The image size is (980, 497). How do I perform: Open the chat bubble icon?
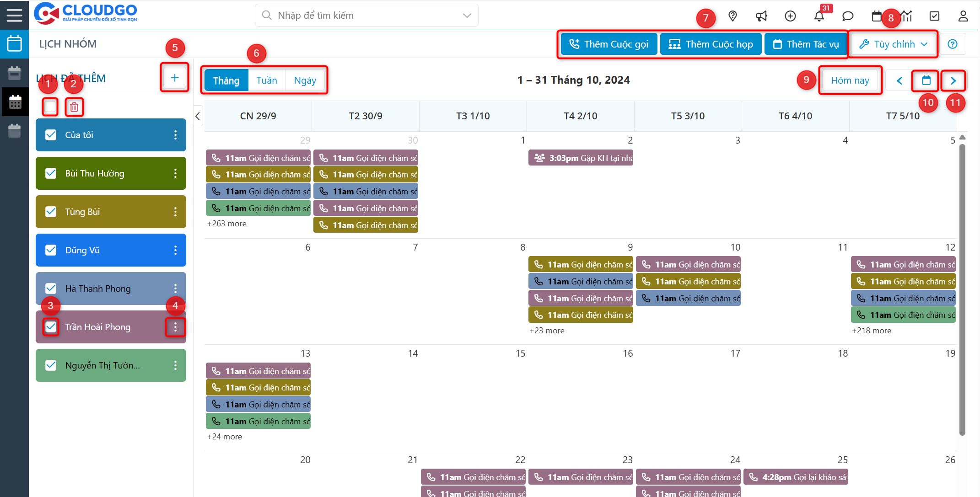click(x=848, y=16)
